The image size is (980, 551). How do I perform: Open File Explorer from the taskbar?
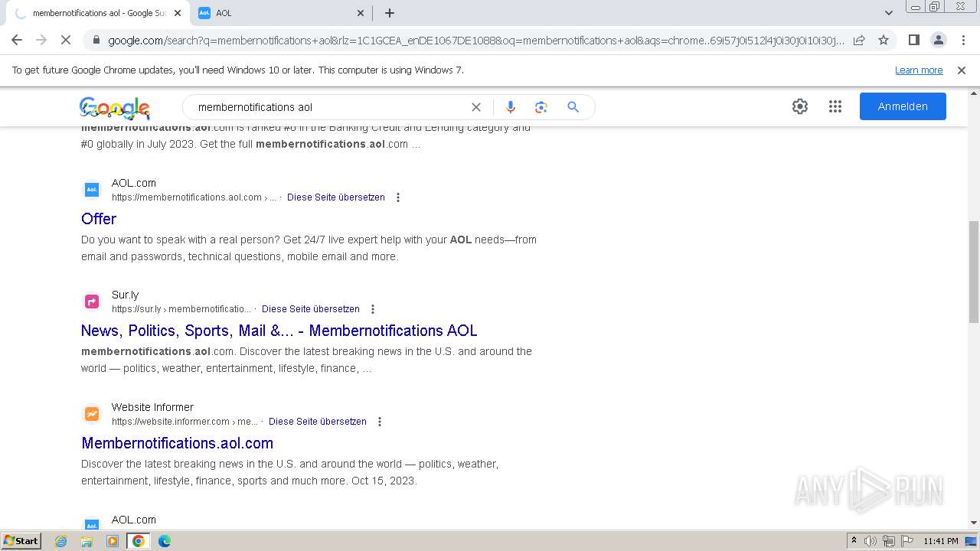[87, 541]
